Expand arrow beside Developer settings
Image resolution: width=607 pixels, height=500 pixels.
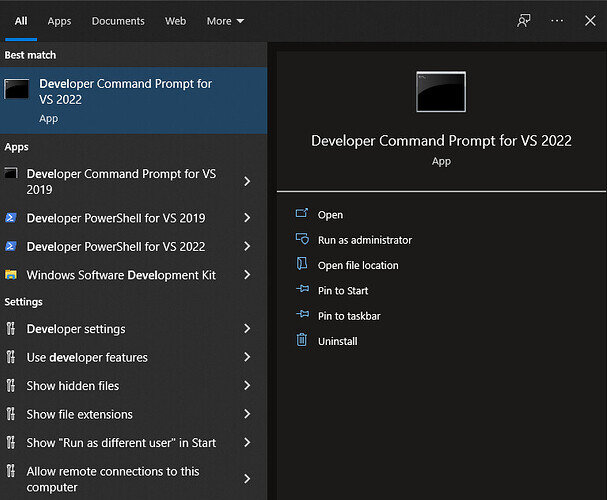point(247,329)
